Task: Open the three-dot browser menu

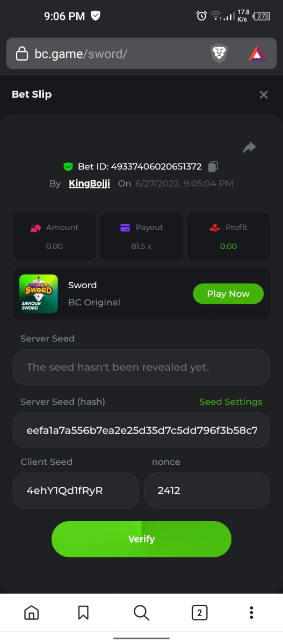Action: point(251,612)
